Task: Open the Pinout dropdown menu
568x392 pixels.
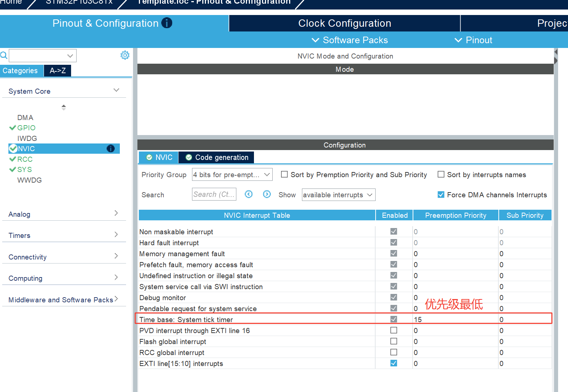Action: click(x=473, y=40)
